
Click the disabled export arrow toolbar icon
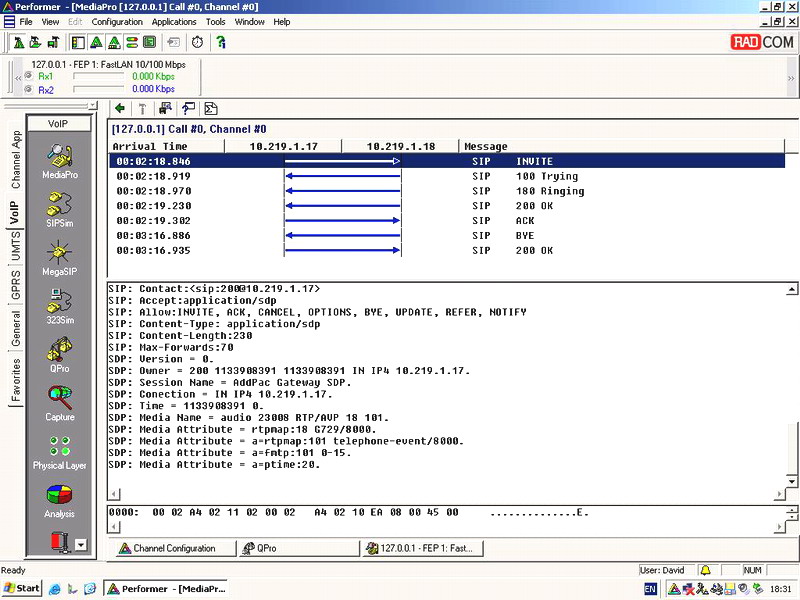click(173, 42)
